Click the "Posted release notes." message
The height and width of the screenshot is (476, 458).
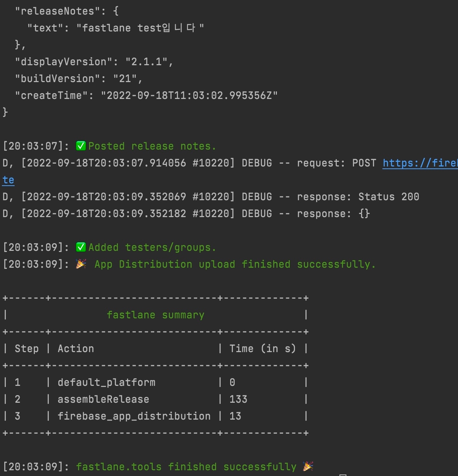pyautogui.click(x=152, y=146)
